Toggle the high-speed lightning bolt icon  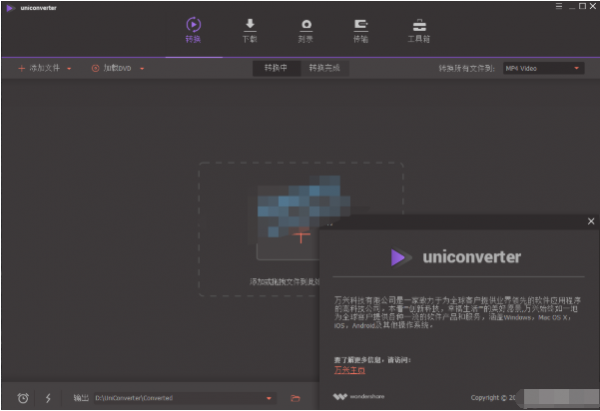[x=48, y=398]
